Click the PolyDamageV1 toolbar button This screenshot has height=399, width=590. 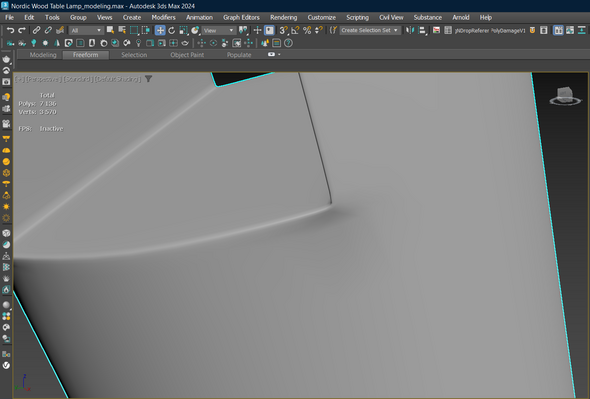[x=508, y=30]
